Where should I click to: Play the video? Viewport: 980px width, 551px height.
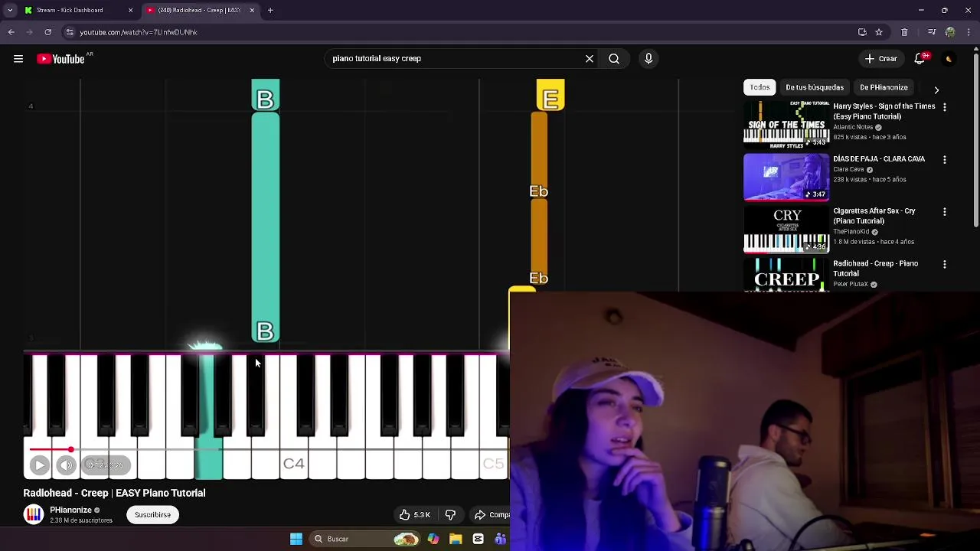[40, 465]
